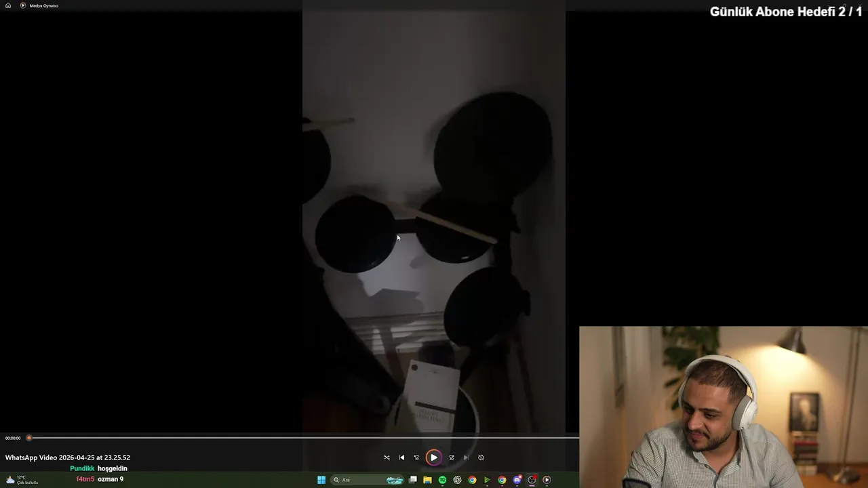Click the Günlük Abone Hedefi overlay text

coord(786,12)
